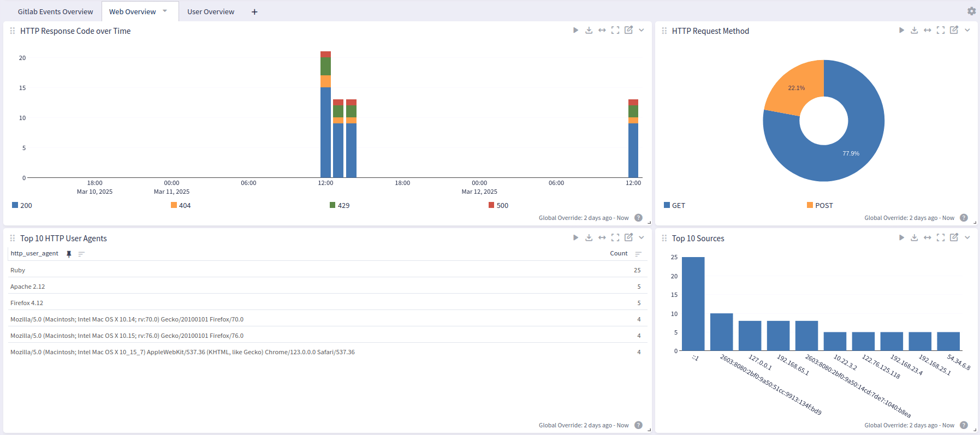
Task: Open the Top 10 Sources widget in fullscreen
Action: point(940,238)
